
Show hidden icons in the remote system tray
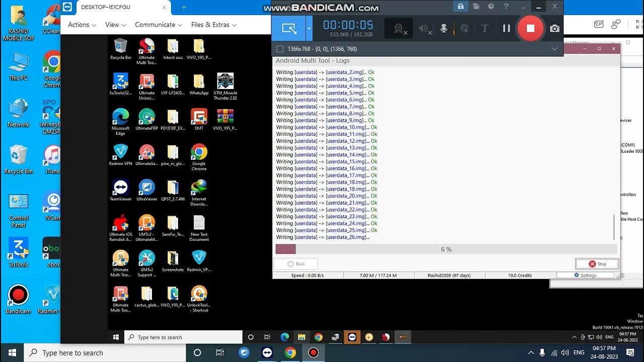click(x=575, y=337)
